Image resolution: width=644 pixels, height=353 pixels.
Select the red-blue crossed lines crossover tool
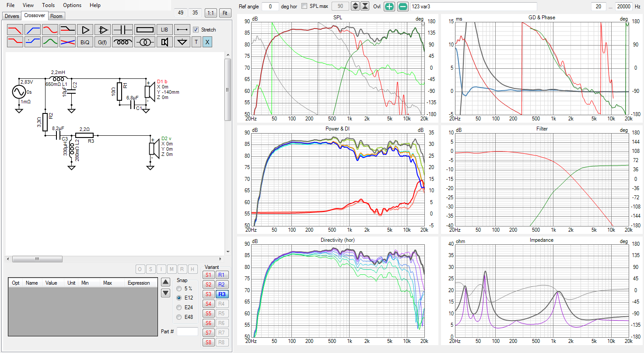[68, 42]
